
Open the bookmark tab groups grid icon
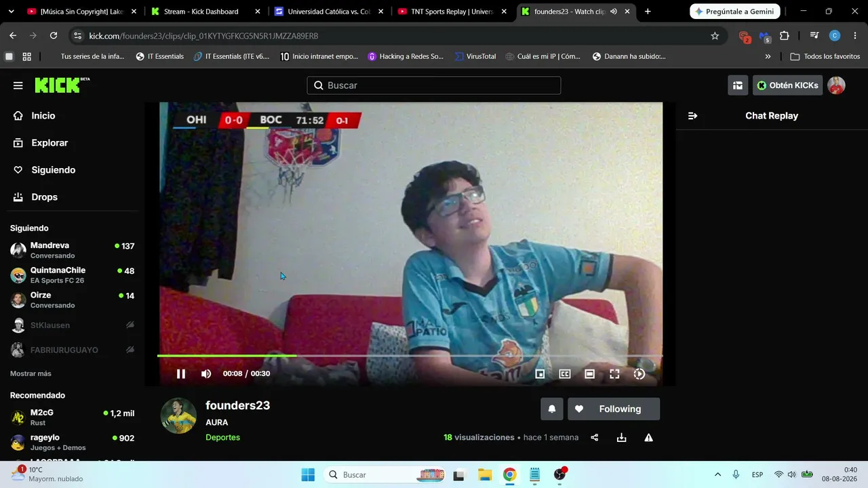27,57
